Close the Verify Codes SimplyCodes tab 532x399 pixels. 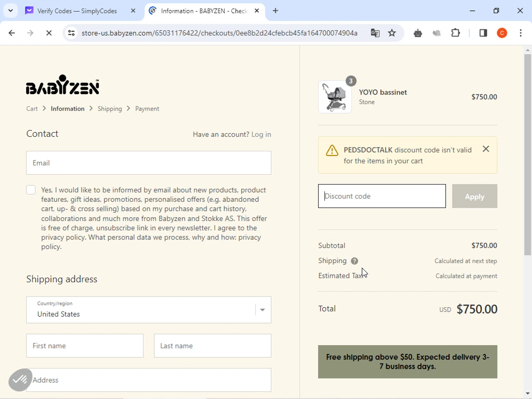(133, 11)
